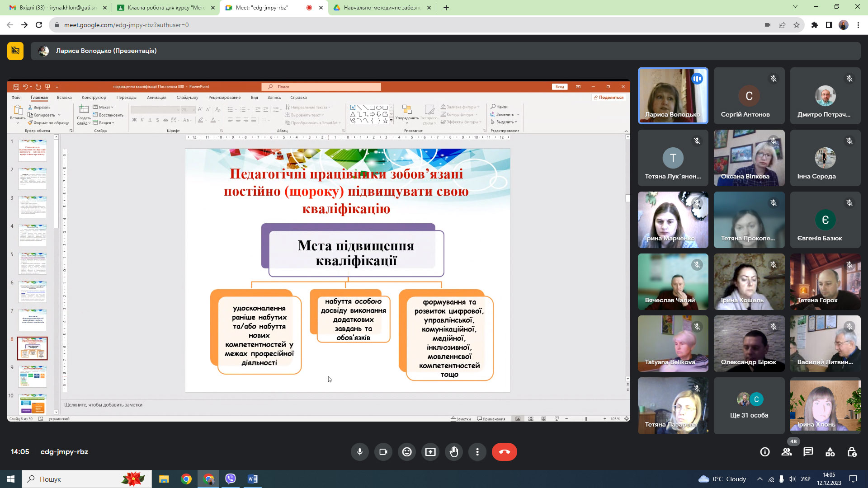This screenshot has width=868, height=488.
Task: Click the PowerPoint zoom slider handle
Action: 586,419
